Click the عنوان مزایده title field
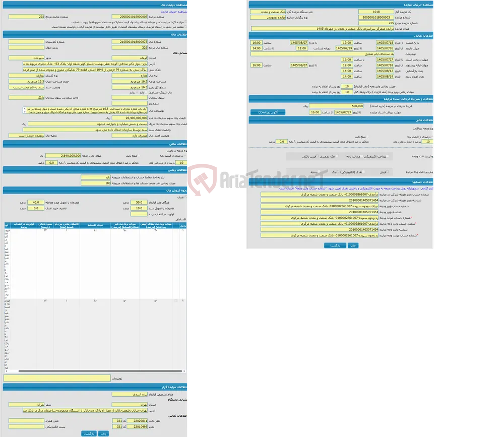Viewport: 504px width, 437px height. coord(323,29)
